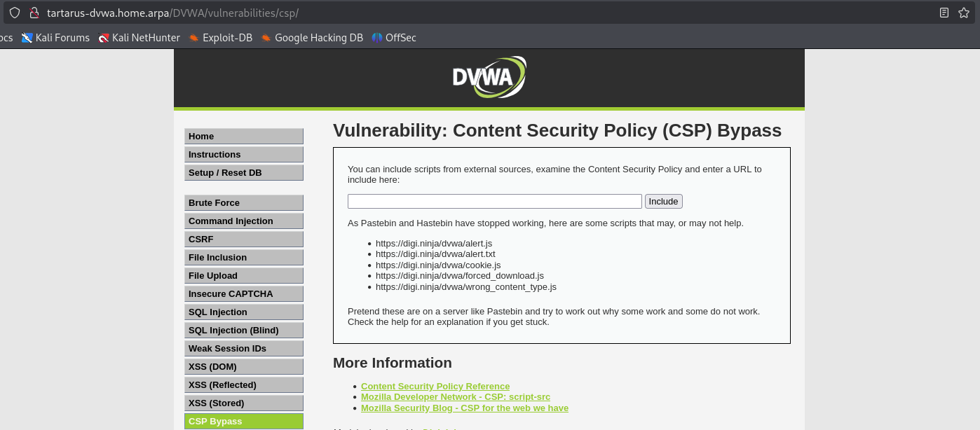Open the Content Security Policy Reference link
This screenshot has height=430, width=980.
coord(435,386)
